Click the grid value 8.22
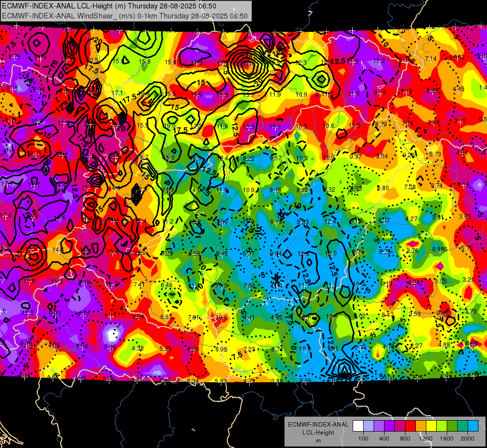 pyautogui.click(x=249, y=159)
